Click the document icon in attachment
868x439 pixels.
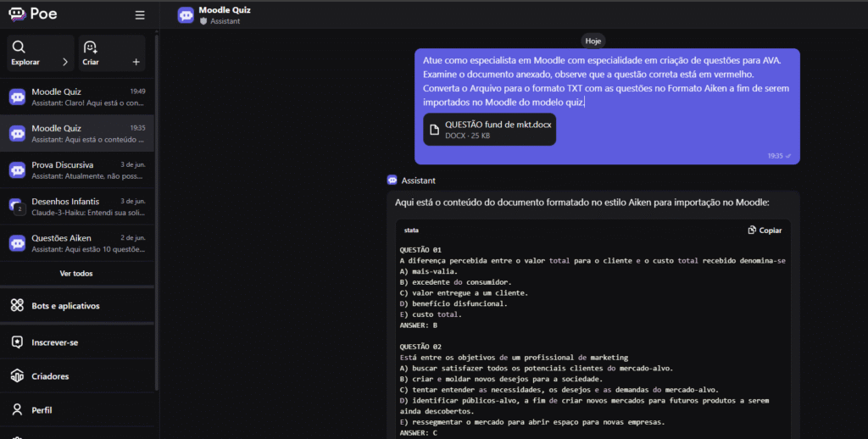435,130
